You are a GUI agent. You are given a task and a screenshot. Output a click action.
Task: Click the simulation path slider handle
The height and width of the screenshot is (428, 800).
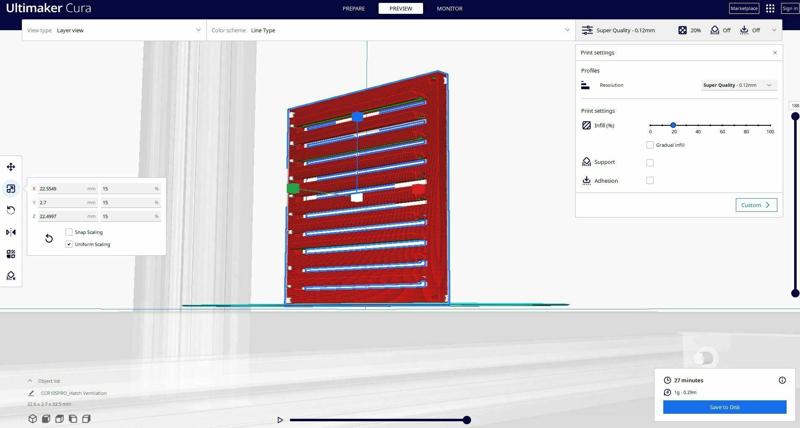click(467, 420)
